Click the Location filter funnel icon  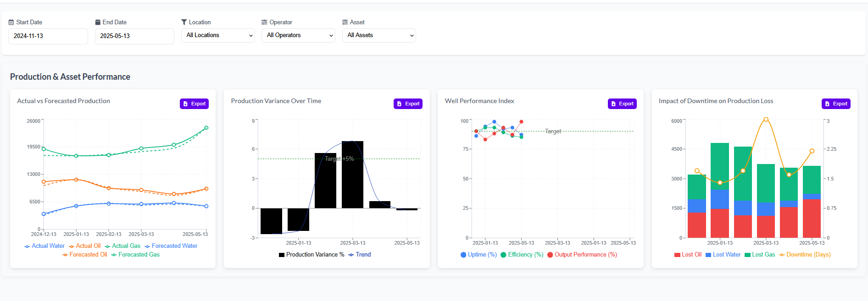184,22
